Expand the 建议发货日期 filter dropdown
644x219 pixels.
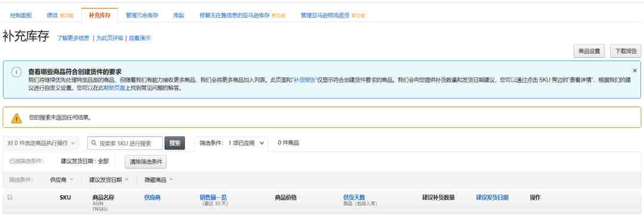pos(109,180)
